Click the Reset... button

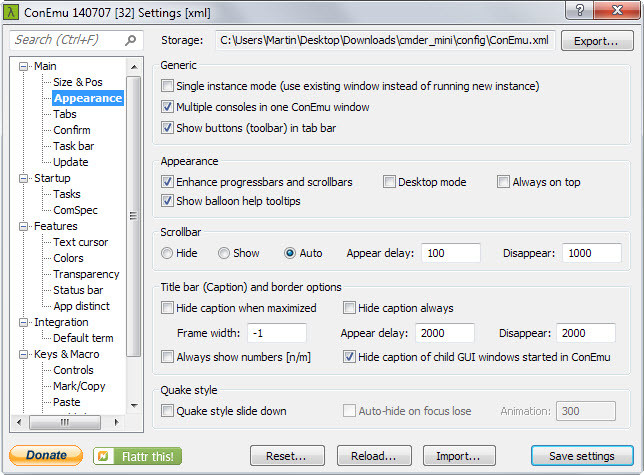(287, 456)
